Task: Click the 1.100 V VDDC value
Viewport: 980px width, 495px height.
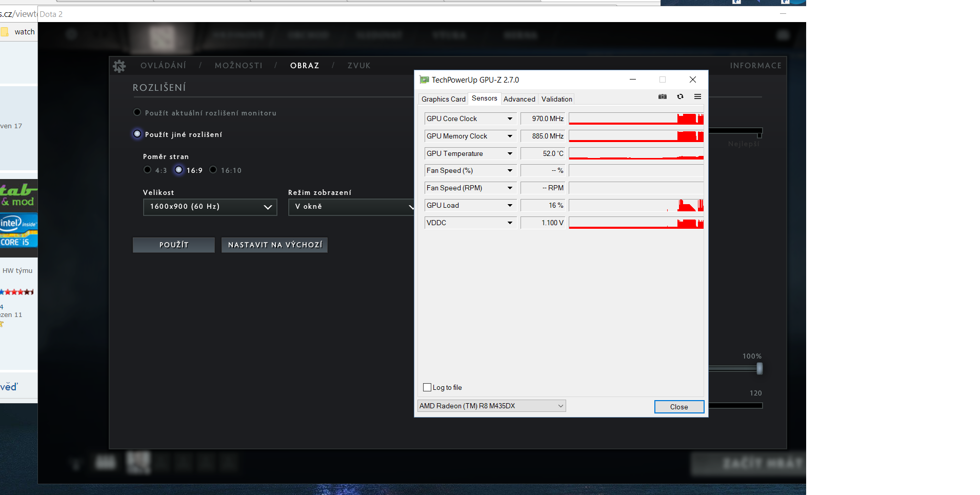Action: point(543,223)
